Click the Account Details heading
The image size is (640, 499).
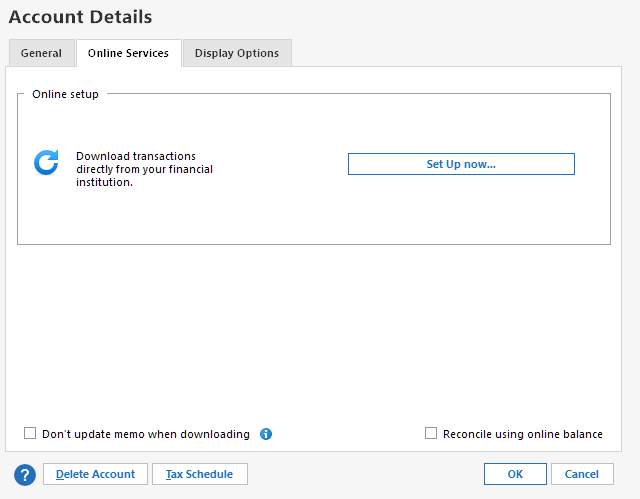pyautogui.click(x=80, y=17)
